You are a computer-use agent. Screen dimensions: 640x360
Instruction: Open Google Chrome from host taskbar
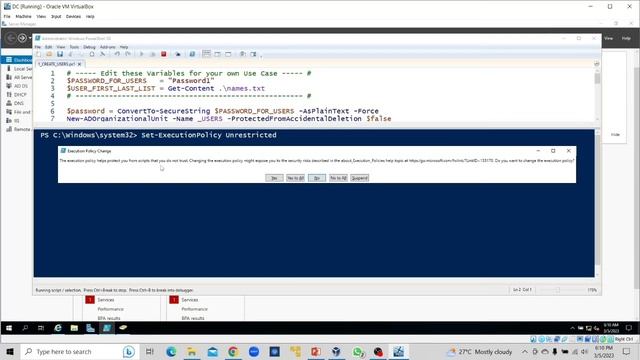(x=233, y=351)
